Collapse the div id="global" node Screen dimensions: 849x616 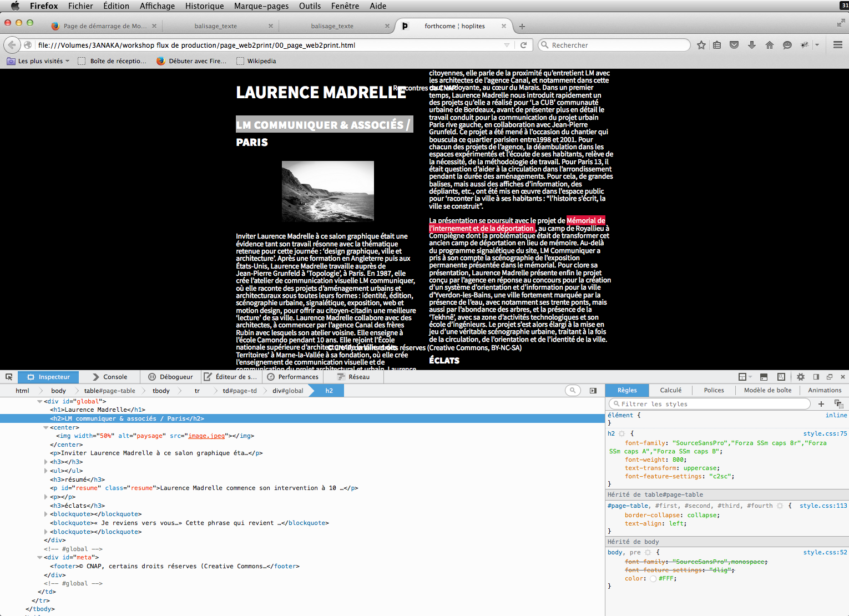[39, 401]
